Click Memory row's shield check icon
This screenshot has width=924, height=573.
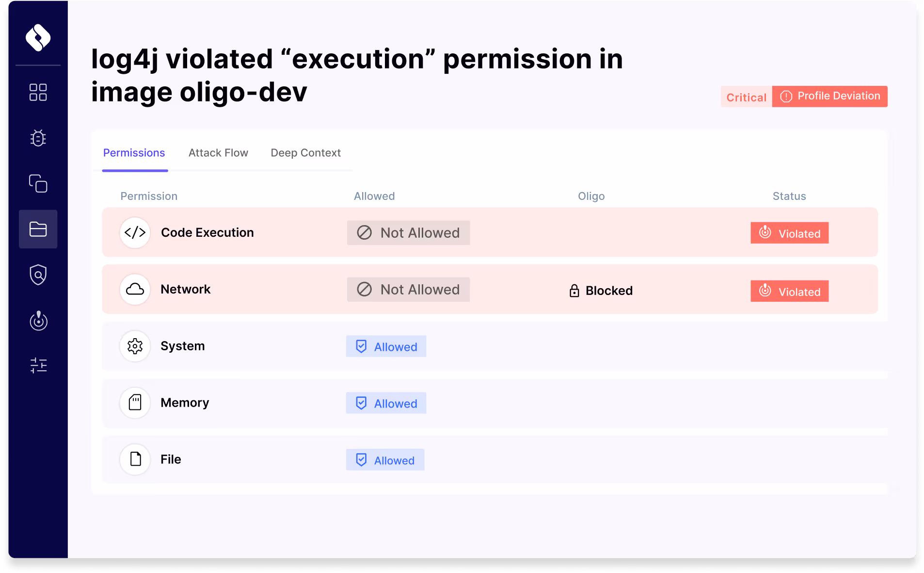[x=361, y=403]
